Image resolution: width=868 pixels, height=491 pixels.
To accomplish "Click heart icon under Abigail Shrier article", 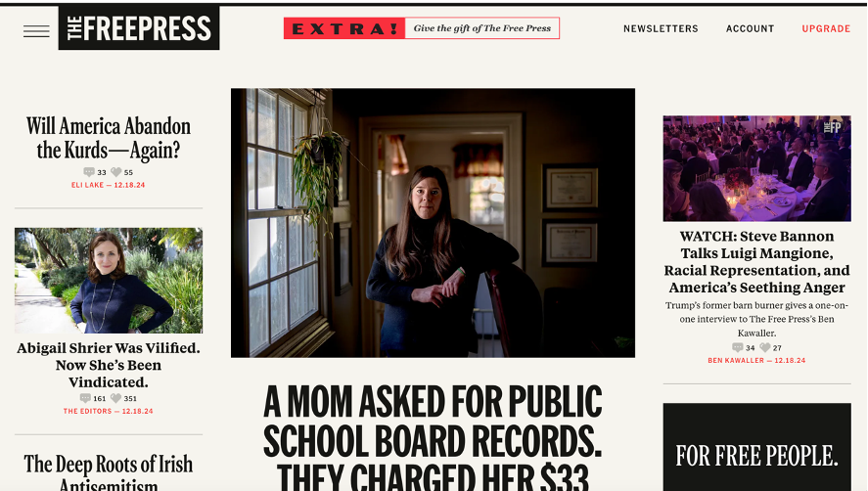I will pos(115,398).
